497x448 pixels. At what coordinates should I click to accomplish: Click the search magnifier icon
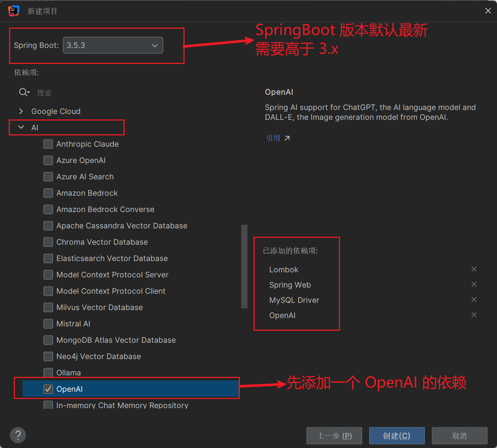coord(24,92)
